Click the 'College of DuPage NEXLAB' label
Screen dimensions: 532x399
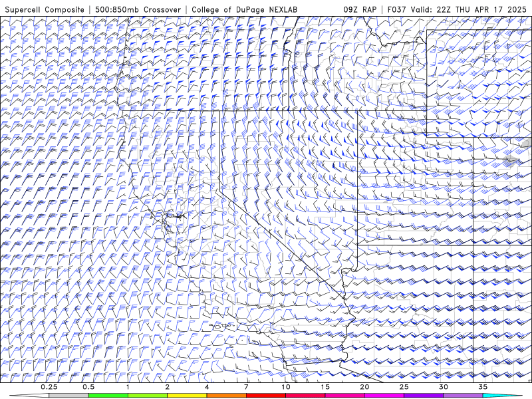point(244,10)
